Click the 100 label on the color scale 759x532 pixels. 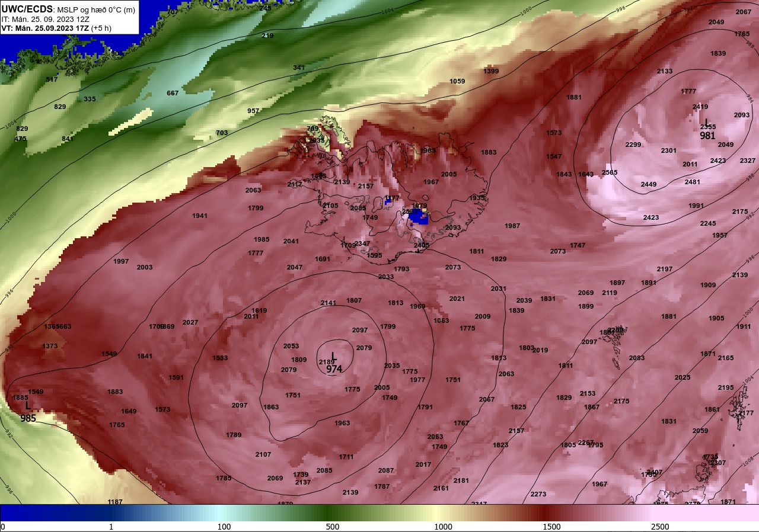point(224,527)
